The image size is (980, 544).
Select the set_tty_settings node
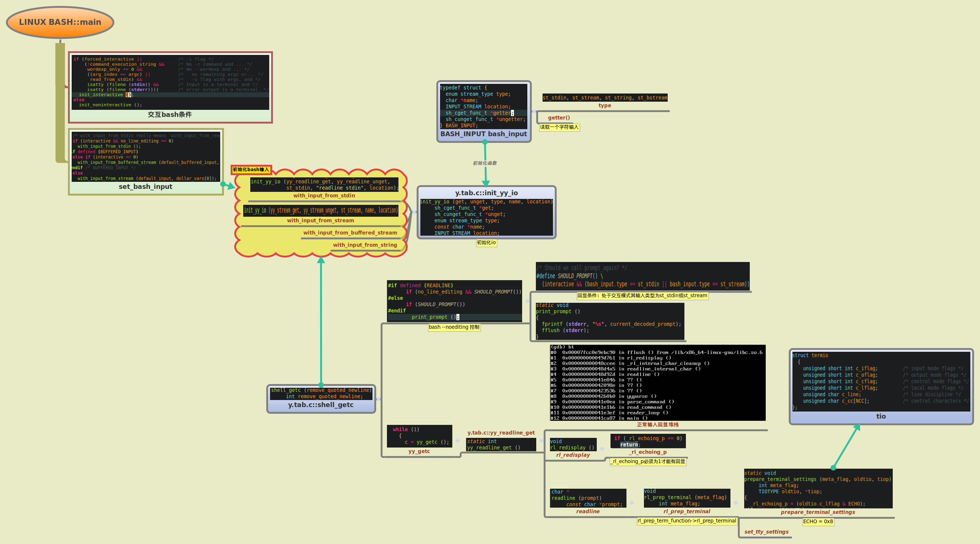(766, 532)
